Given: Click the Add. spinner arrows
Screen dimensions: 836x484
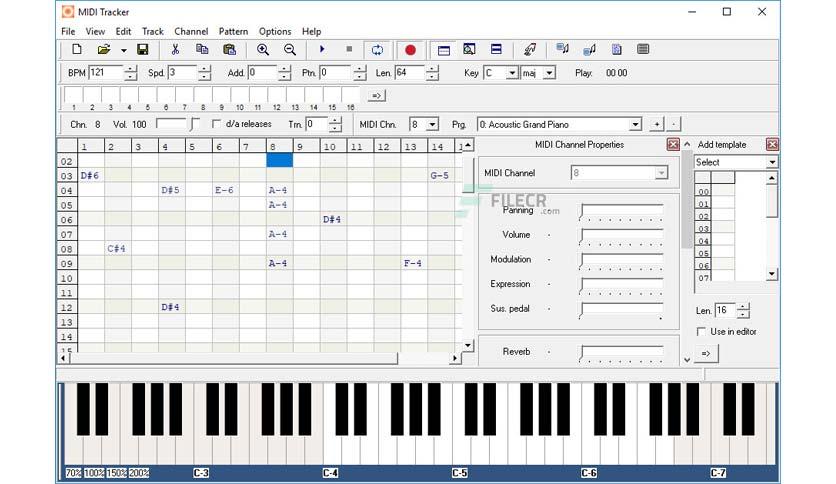Looking at the screenshot, I should [x=285, y=73].
